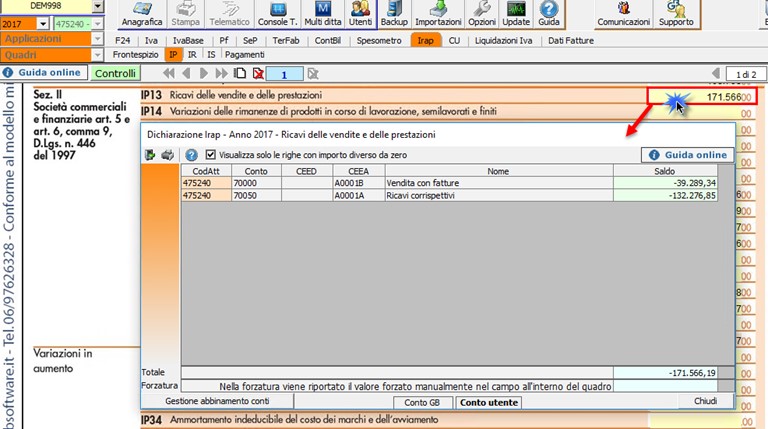Go to previous record arrow
The width and height of the screenshot is (768, 429).
tap(186, 73)
